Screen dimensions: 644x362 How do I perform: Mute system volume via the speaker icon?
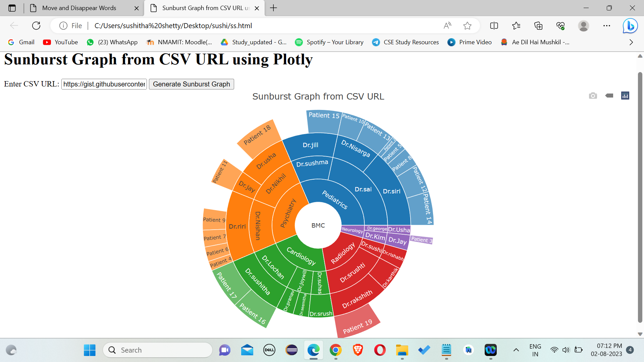(x=566, y=350)
